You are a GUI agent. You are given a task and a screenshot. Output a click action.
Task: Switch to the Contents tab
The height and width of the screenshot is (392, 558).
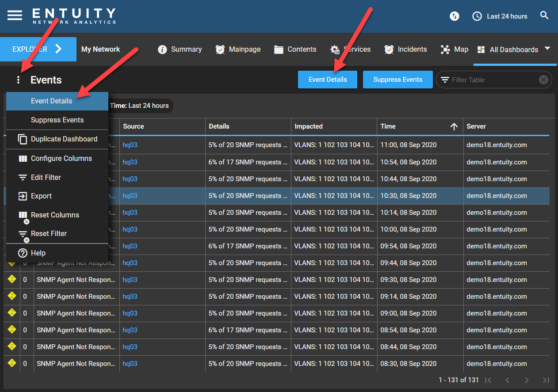point(295,49)
